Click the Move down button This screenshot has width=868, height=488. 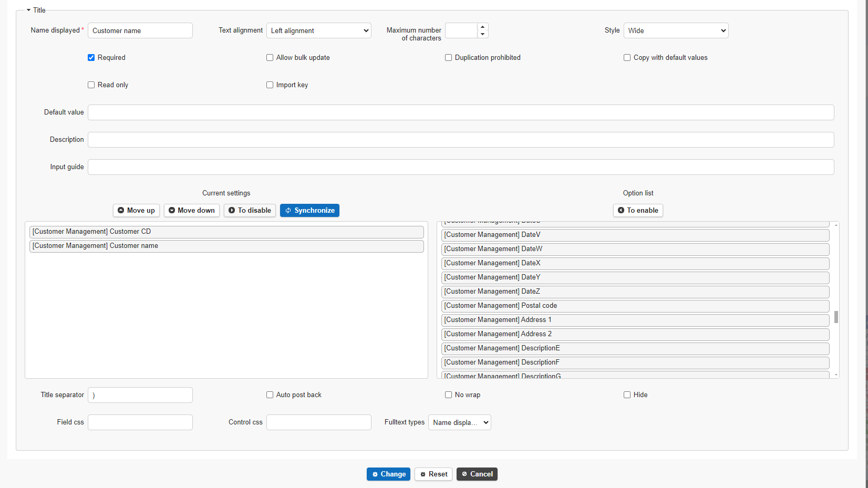click(191, 210)
